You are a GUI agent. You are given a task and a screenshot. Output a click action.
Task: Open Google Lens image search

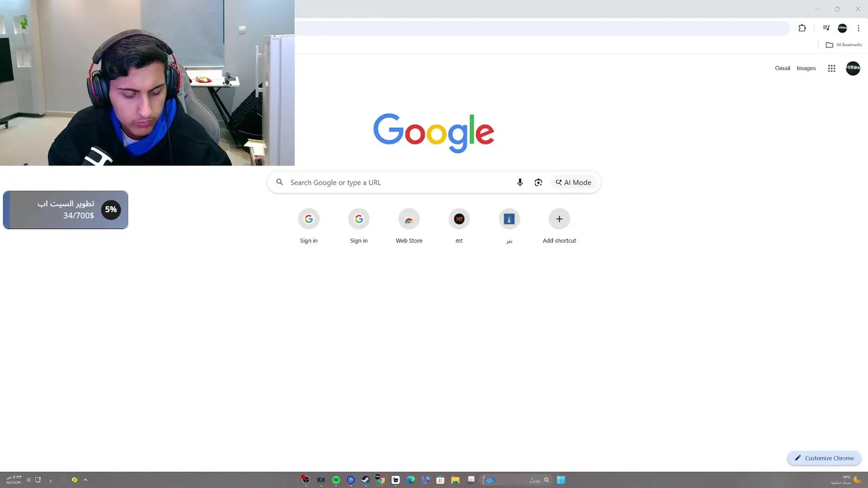pyautogui.click(x=538, y=182)
